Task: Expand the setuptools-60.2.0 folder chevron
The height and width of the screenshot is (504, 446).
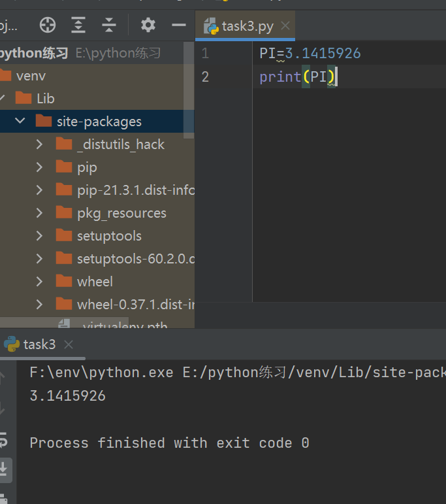Action: [x=39, y=258]
